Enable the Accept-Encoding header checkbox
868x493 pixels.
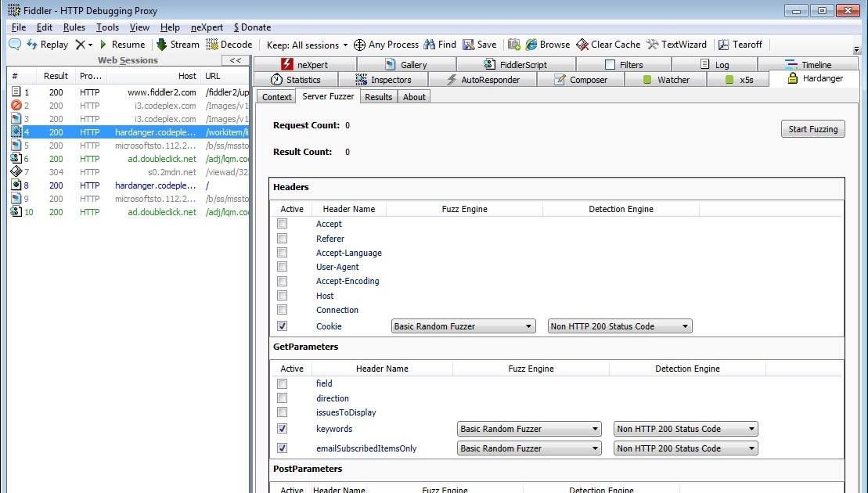tap(283, 281)
